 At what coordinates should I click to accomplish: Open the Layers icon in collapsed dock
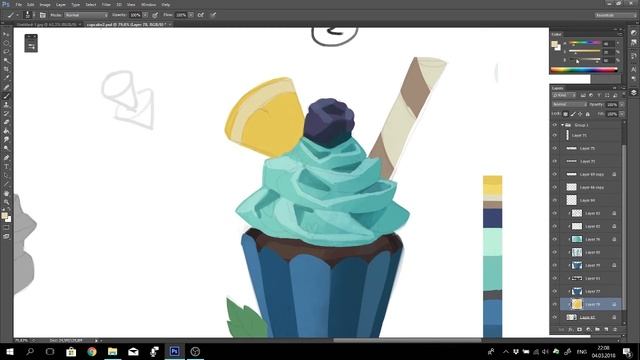633,93
